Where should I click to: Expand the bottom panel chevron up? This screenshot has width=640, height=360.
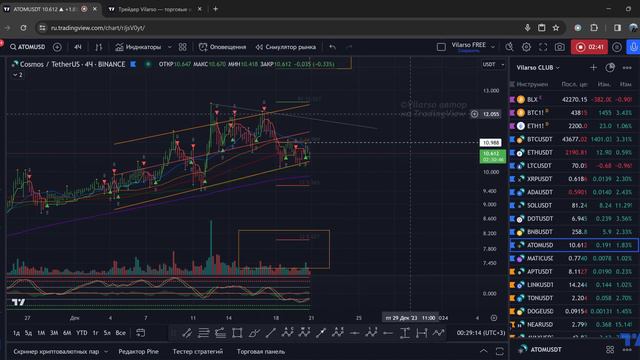[x=483, y=351]
